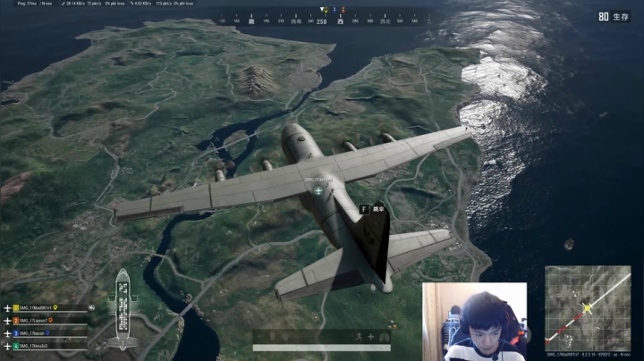The image size is (644, 361).
Task: Click green number 4 squad badge
Action: (x=15, y=346)
